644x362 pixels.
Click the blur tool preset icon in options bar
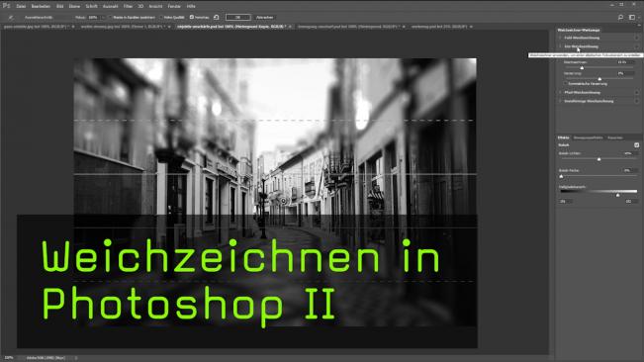click(x=10, y=17)
